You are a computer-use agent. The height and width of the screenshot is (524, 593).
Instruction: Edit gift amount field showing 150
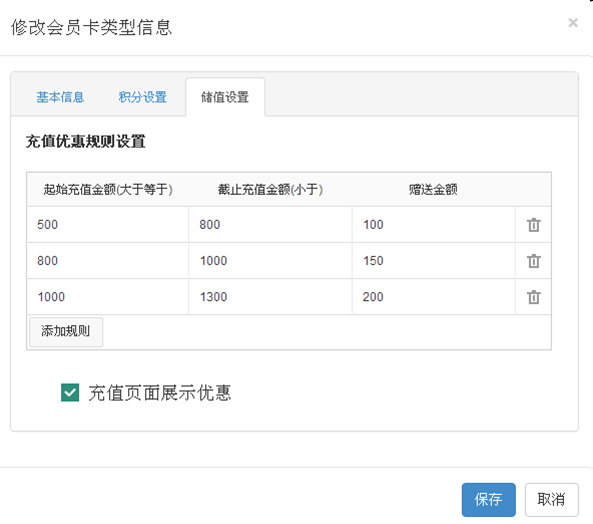coord(433,260)
